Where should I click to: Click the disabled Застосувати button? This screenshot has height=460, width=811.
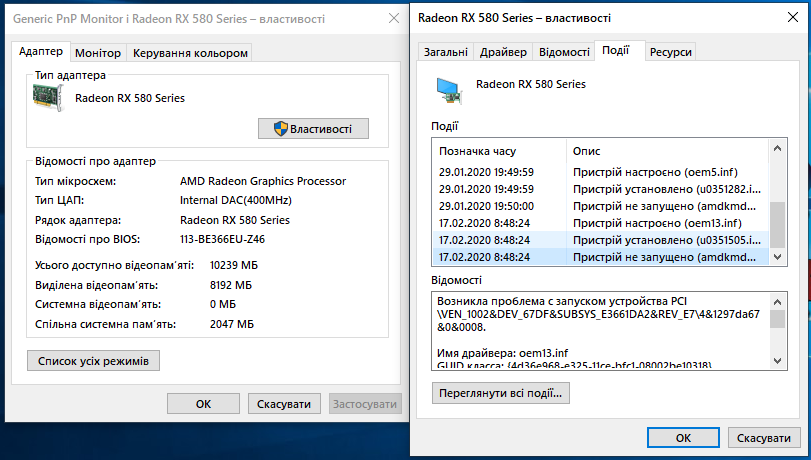[x=365, y=404]
